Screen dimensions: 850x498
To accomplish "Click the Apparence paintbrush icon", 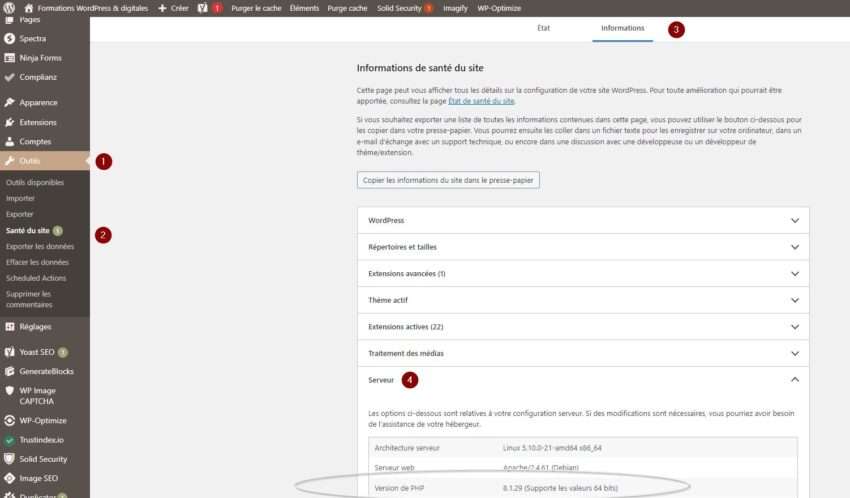I will pyautogui.click(x=9, y=102).
